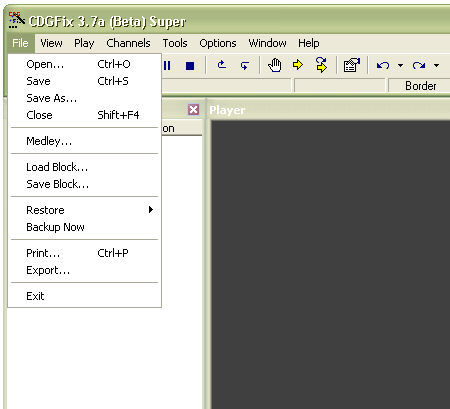
Task: Click the double yellow arrows icon
Action: point(321,65)
